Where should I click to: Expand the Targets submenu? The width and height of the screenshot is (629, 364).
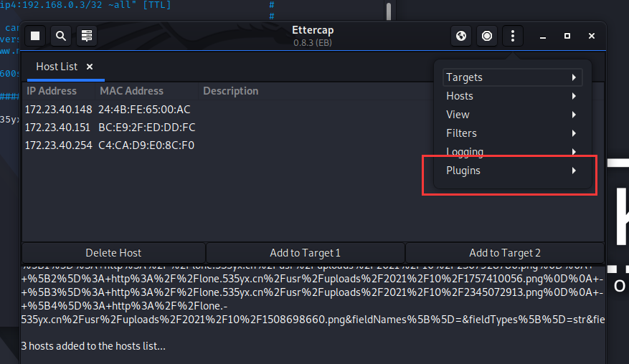pyautogui.click(x=512, y=77)
